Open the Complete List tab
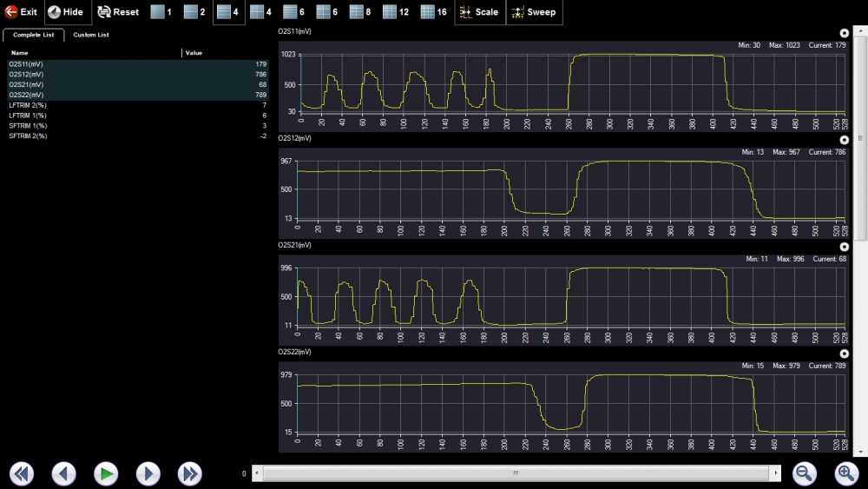This screenshot has width=868, height=489. [34, 35]
